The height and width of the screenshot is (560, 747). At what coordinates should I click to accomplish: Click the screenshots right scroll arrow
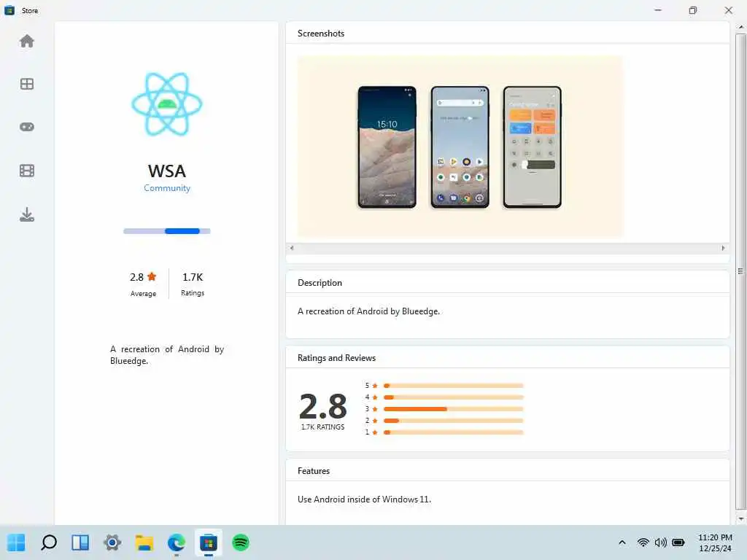(723, 248)
